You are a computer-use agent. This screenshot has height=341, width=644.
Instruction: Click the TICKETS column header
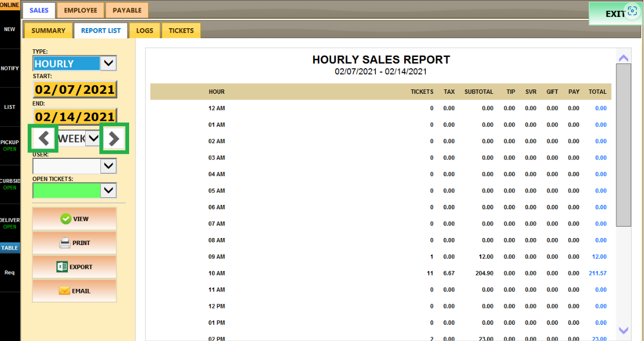[422, 92]
